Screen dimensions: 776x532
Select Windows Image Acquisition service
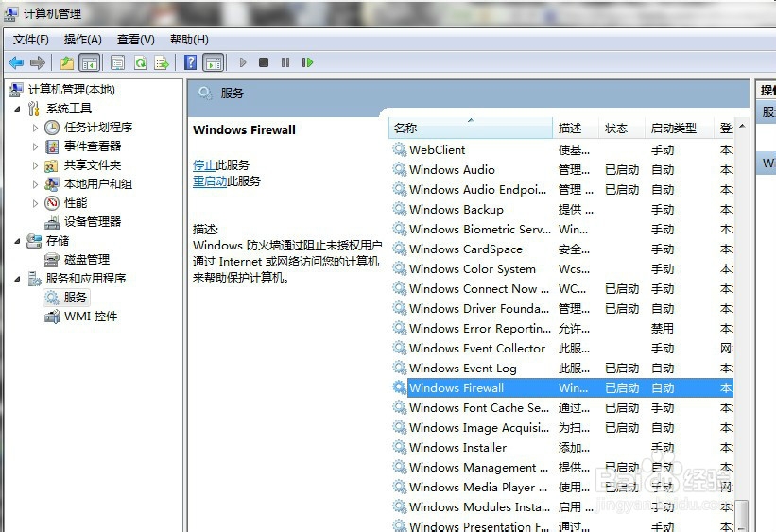(562, 427)
